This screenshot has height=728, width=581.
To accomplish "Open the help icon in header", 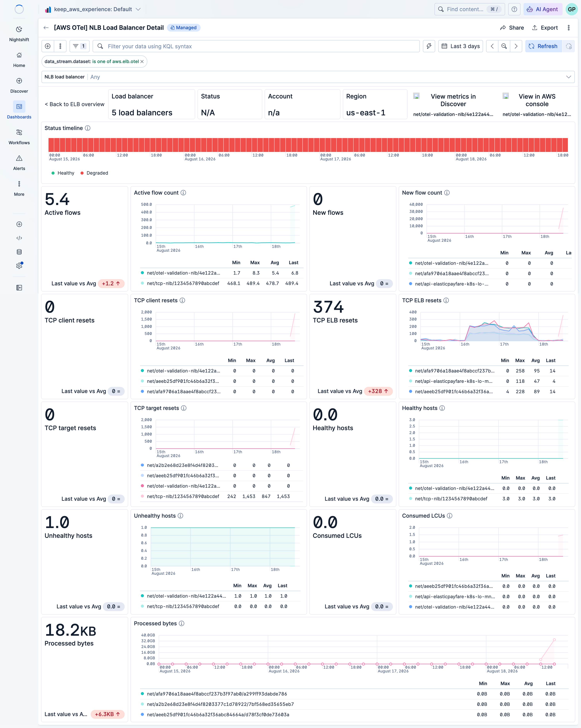I will 514,9.
